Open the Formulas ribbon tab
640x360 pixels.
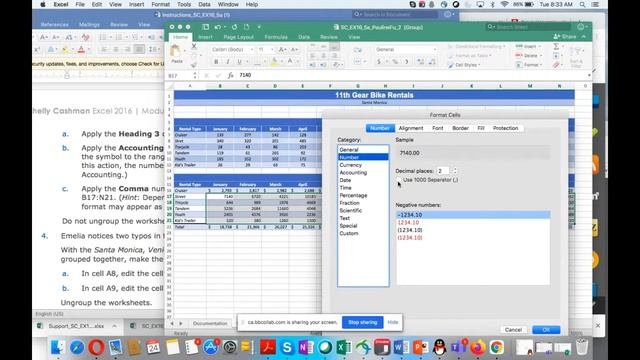[x=276, y=37]
